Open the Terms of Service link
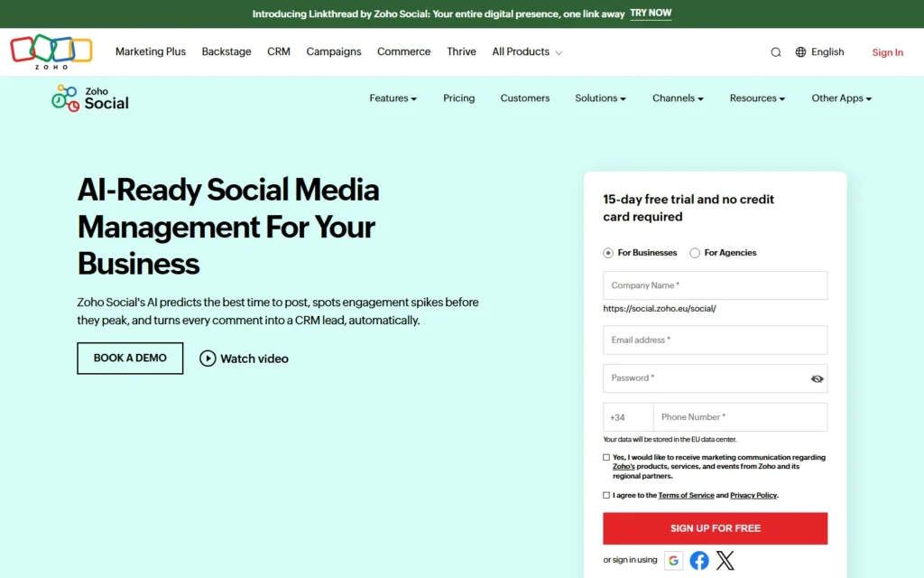 (x=686, y=496)
